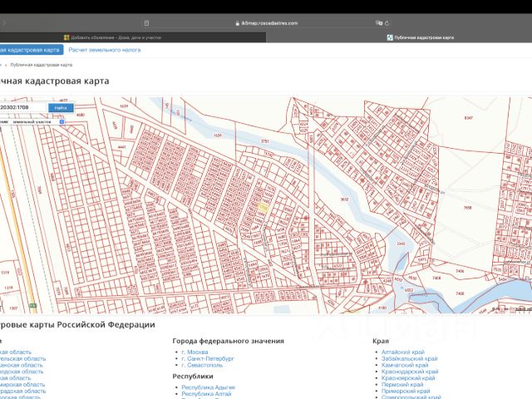Open Расчет земельного налога page tab
This screenshot has height=399, width=532.
coord(104,50)
